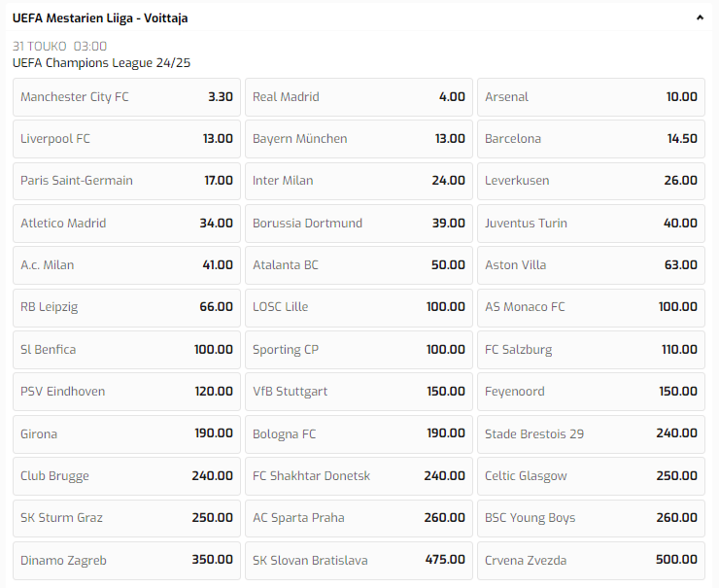Select Bayern München outright bet
The width and height of the screenshot is (719, 588).
(359, 139)
